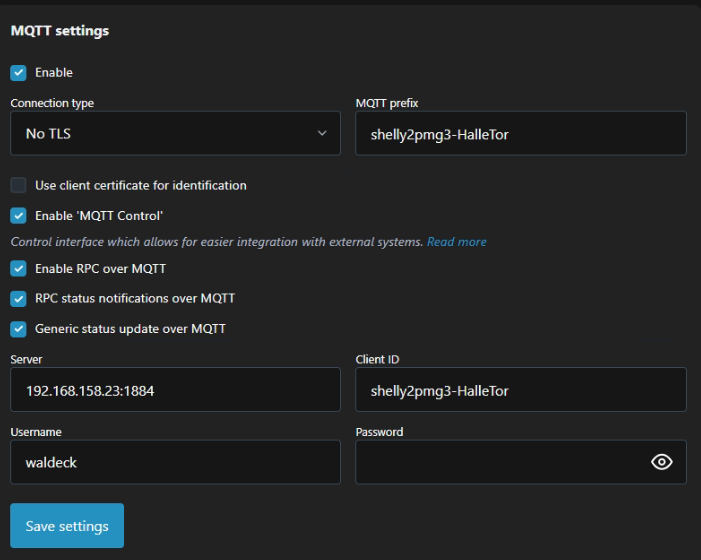This screenshot has width=701, height=560.
Task: Open the Connection type No TLS dropdown
Action: [x=175, y=133]
